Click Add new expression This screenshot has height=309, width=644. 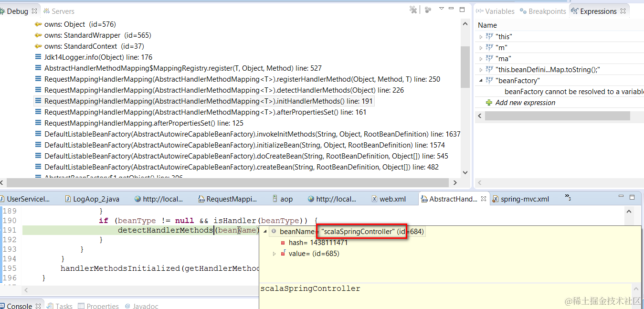(525, 103)
